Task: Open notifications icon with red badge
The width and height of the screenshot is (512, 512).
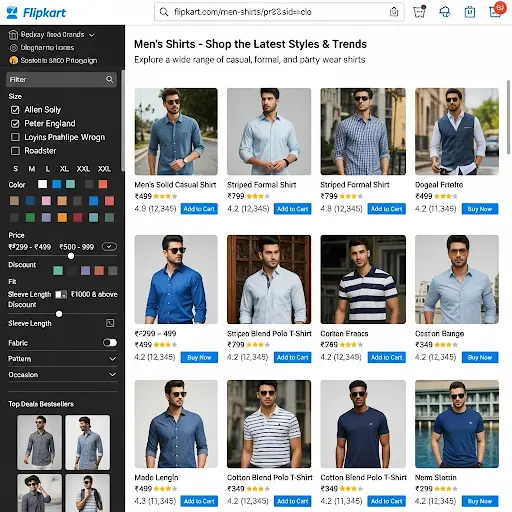Action: 496,10
